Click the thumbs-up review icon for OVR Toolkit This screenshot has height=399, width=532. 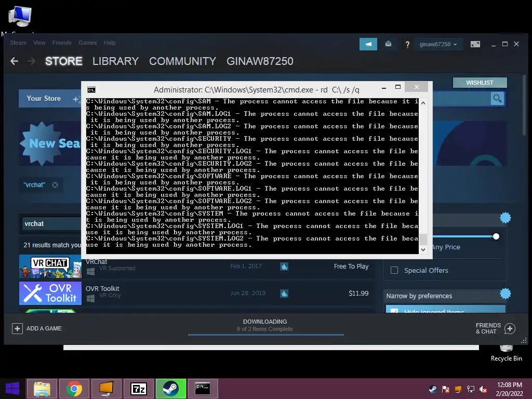point(284,294)
